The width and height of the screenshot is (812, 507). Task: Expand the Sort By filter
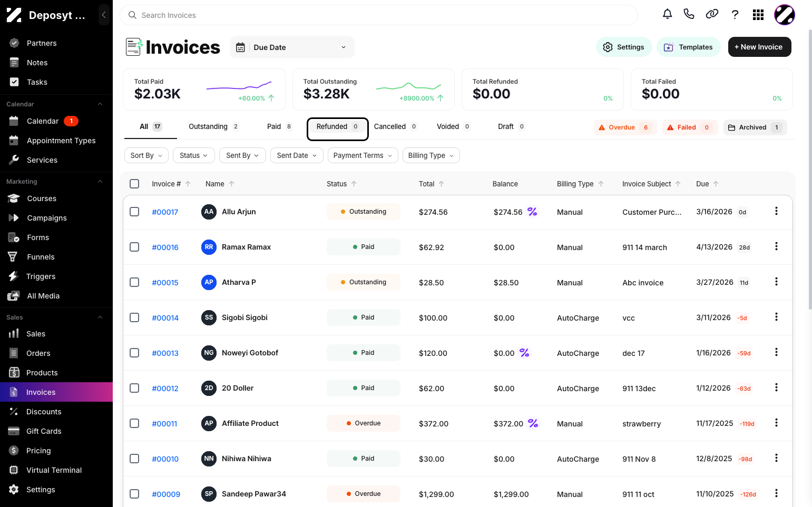tap(146, 155)
